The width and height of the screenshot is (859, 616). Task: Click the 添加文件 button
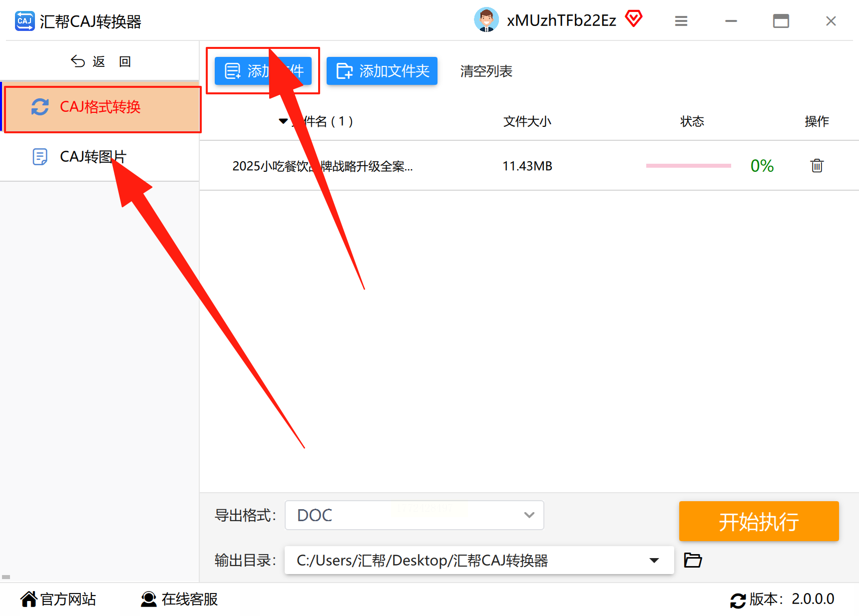(x=263, y=71)
